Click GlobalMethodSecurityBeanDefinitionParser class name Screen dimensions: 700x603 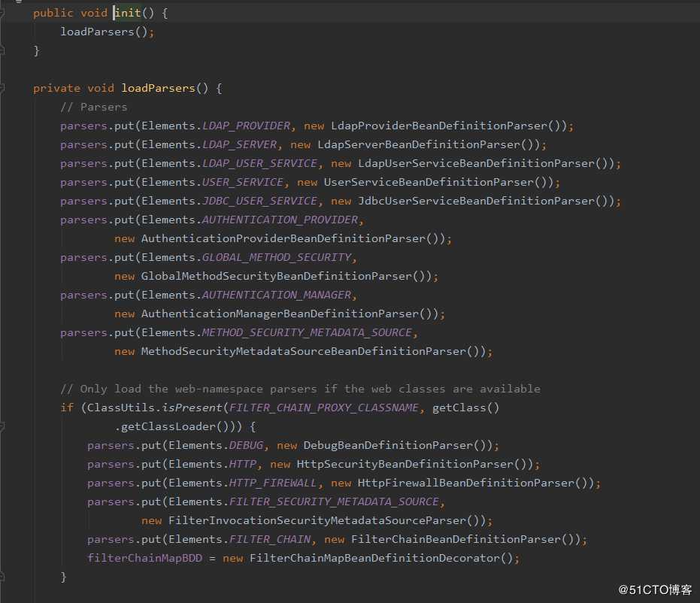(277, 276)
